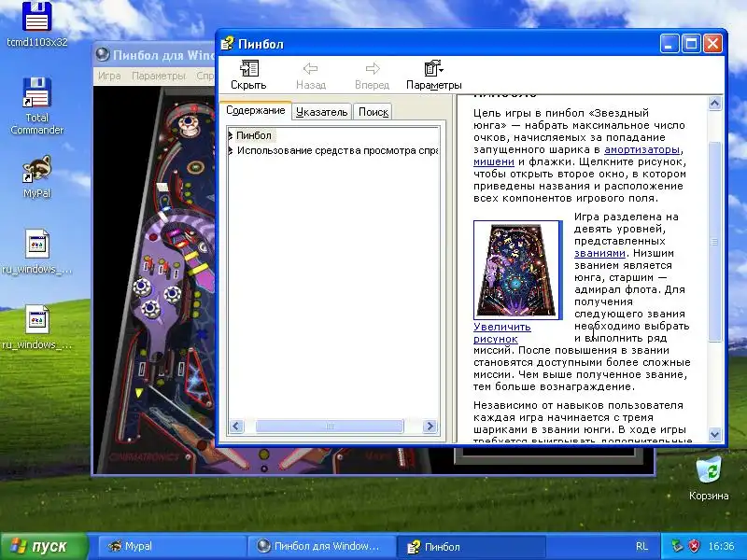The height and width of the screenshot is (560, 747).
Task: Open the Параметры options toolbar button
Action: [433, 76]
